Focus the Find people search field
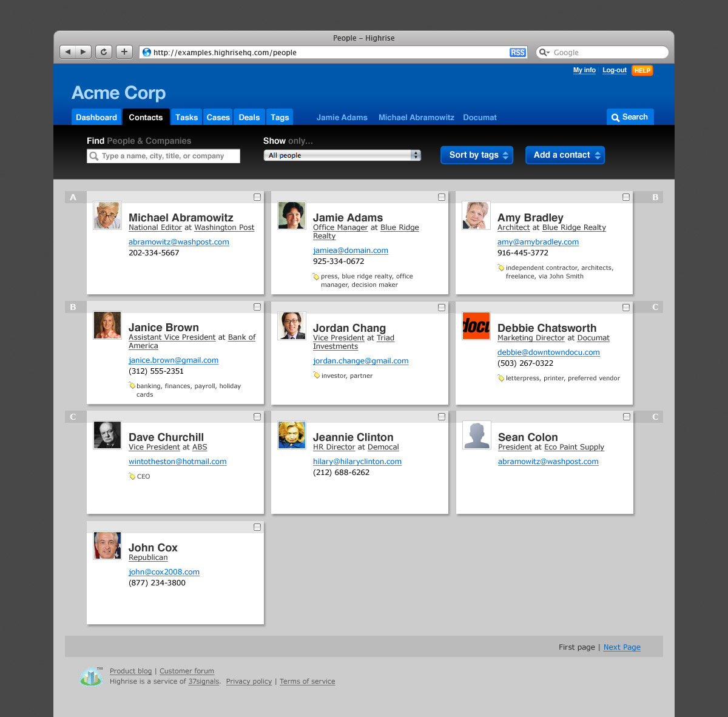The height and width of the screenshot is (717, 728). point(163,156)
